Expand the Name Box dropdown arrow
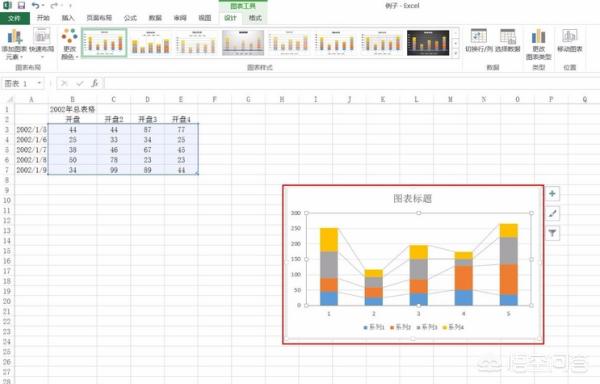 pyautogui.click(x=39, y=83)
